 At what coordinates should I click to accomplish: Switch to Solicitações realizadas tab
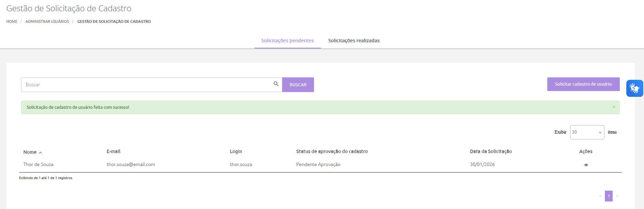(354, 41)
